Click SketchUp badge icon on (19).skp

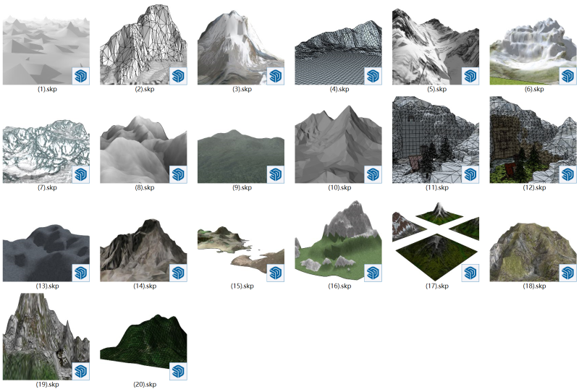coord(80,371)
